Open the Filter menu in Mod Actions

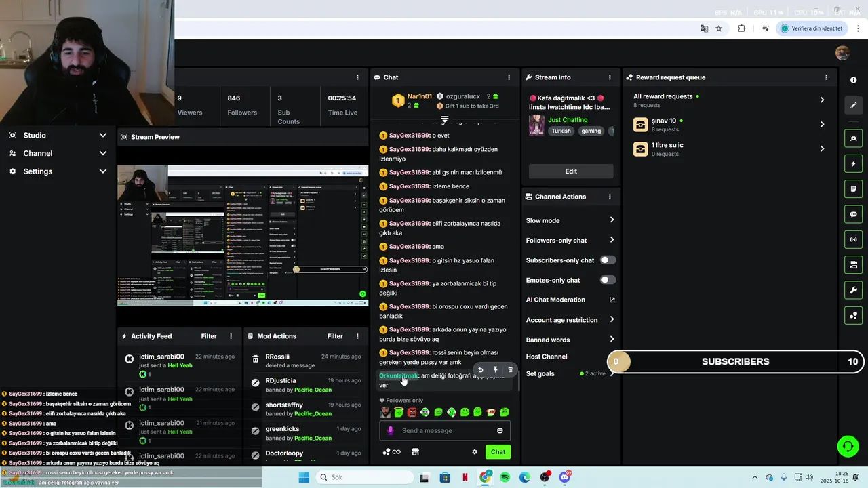335,336
